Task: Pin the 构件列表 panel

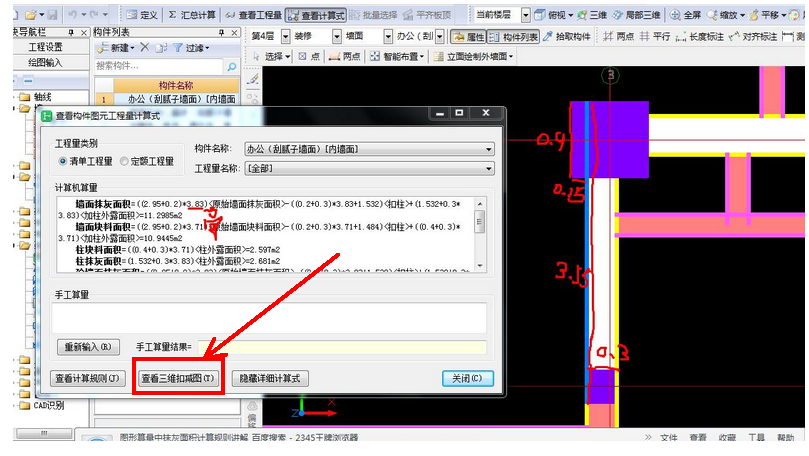Action: [222, 32]
